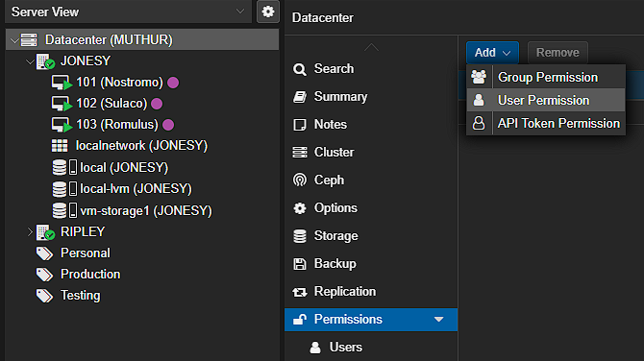644x361 pixels.
Task: Select VM 103 (Romulus)
Action: click(117, 125)
